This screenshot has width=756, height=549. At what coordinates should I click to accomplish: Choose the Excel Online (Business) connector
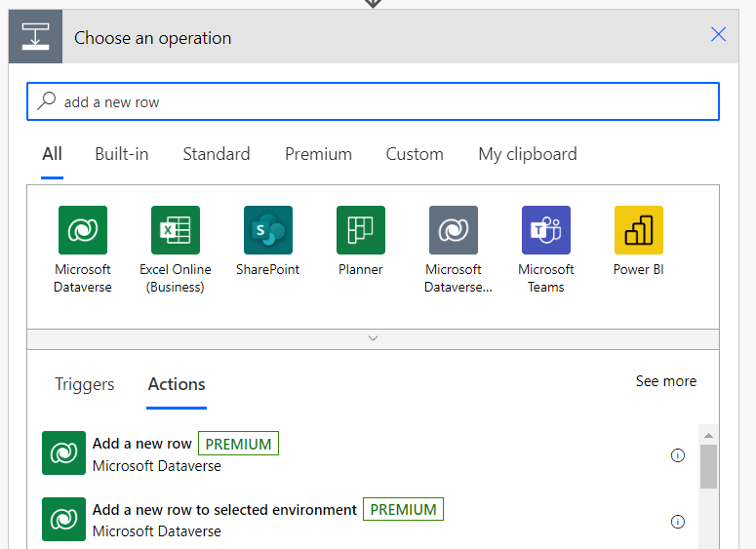(x=176, y=230)
